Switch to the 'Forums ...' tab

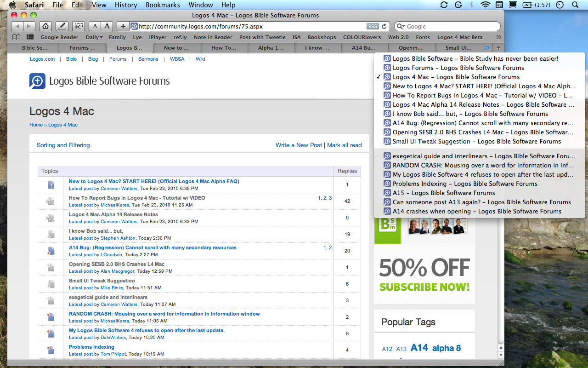click(82, 48)
